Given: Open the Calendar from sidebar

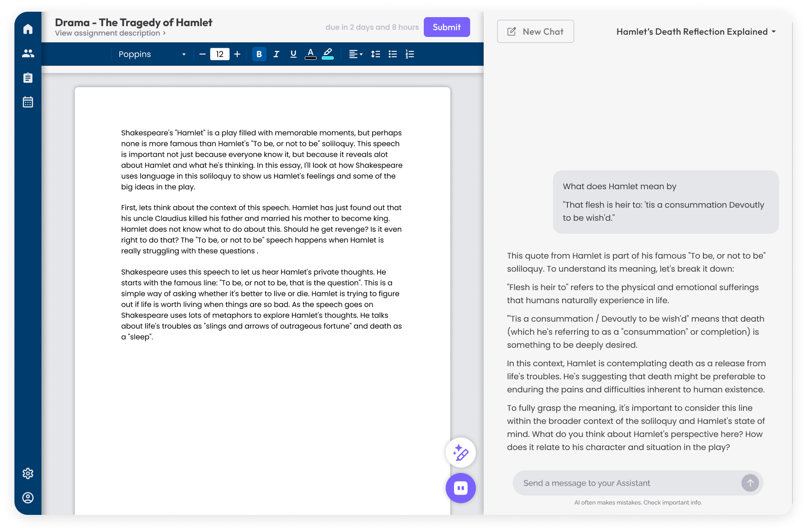Looking at the screenshot, I should pyautogui.click(x=28, y=102).
